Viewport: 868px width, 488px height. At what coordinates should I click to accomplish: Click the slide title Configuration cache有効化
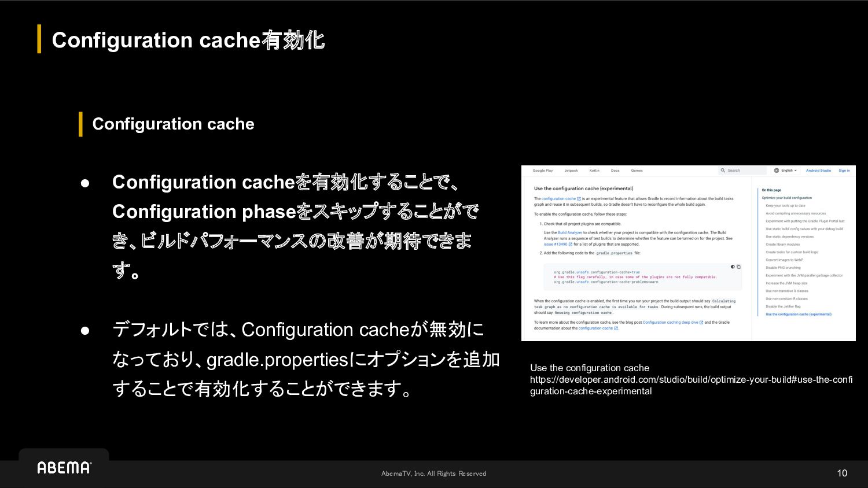click(x=188, y=40)
